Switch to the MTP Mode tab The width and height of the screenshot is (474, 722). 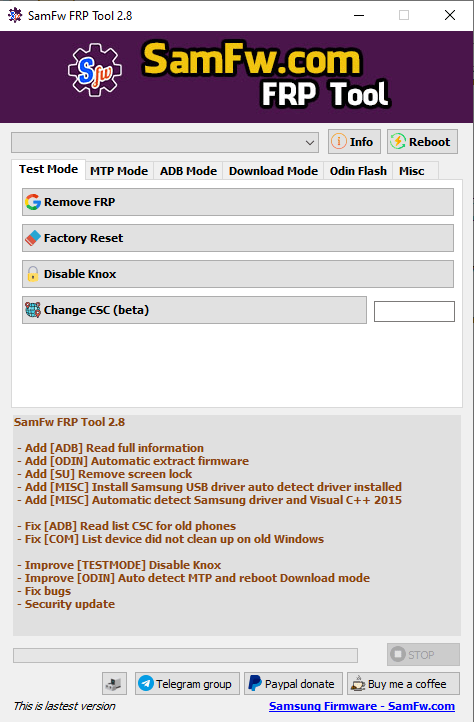click(x=119, y=171)
